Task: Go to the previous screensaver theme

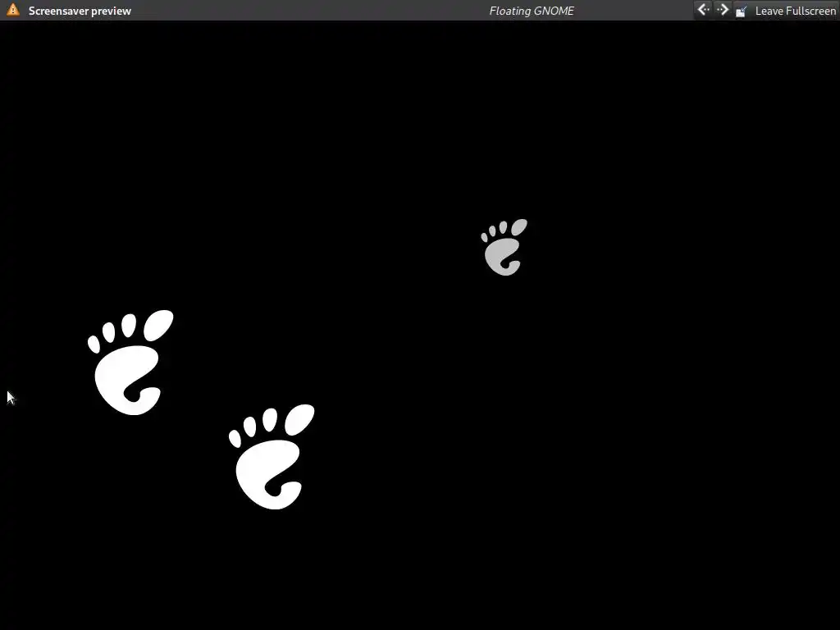Action: point(703,10)
